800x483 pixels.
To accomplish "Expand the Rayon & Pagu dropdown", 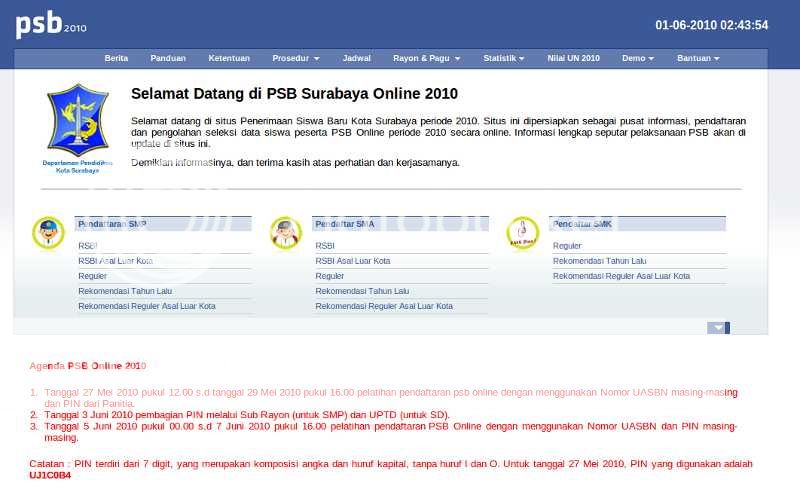I will 427,58.
